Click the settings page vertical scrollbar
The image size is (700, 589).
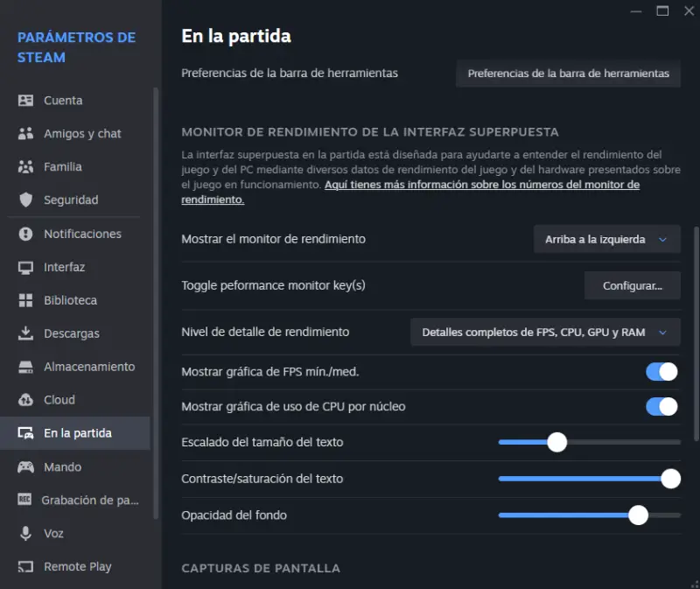coord(696,335)
